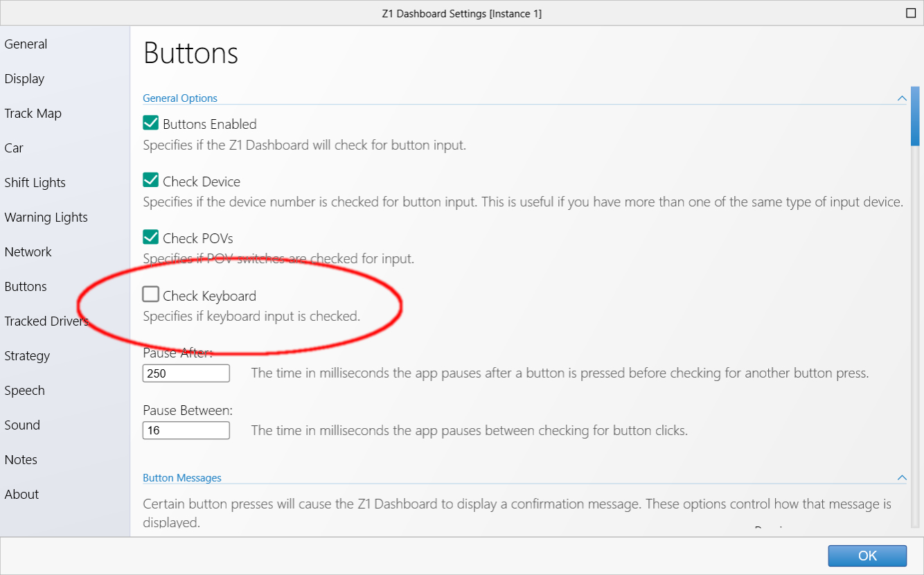Click the Button Messages section header text
Image resolution: width=924 pixels, height=575 pixels.
coord(182,478)
